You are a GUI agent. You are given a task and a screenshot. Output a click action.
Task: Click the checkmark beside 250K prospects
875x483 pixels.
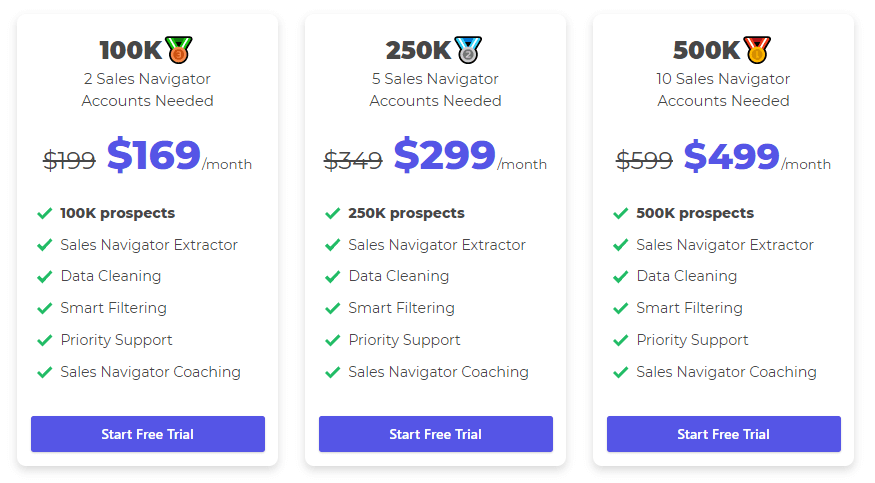[333, 214]
